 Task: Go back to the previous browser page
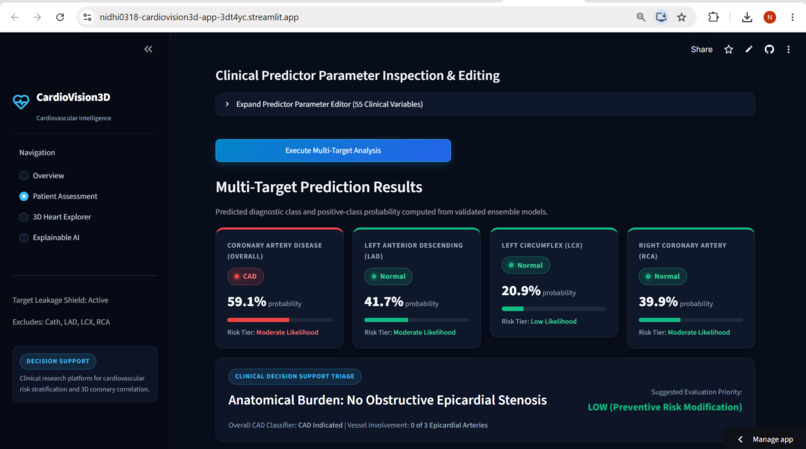tap(15, 17)
